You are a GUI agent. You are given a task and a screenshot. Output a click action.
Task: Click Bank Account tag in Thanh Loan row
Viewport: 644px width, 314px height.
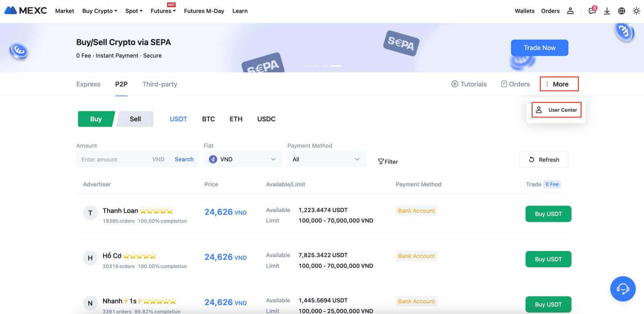(416, 211)
